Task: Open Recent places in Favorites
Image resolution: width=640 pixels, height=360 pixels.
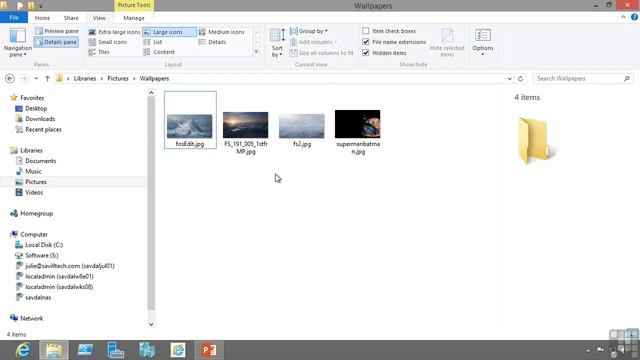Action: coord(43,129)
